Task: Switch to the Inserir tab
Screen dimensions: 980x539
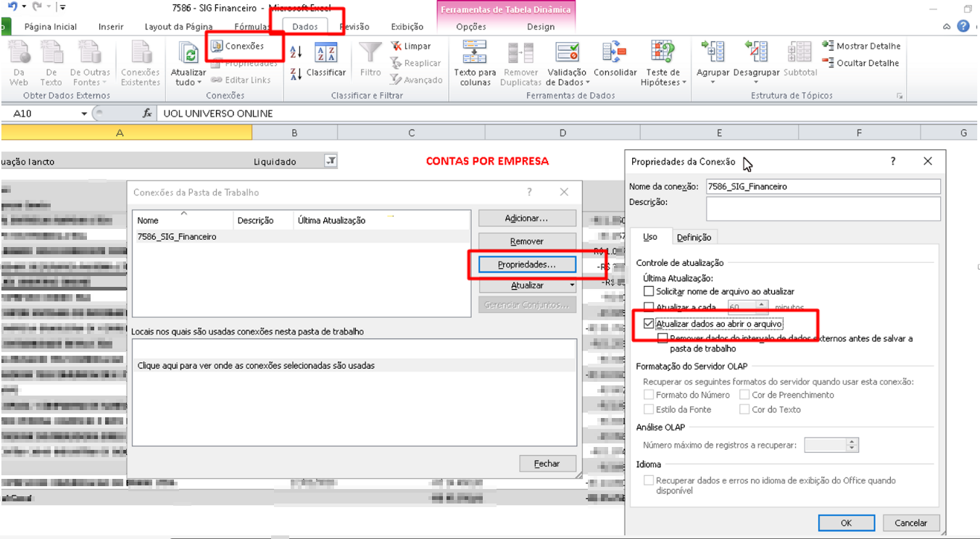Action: (111, 27)
